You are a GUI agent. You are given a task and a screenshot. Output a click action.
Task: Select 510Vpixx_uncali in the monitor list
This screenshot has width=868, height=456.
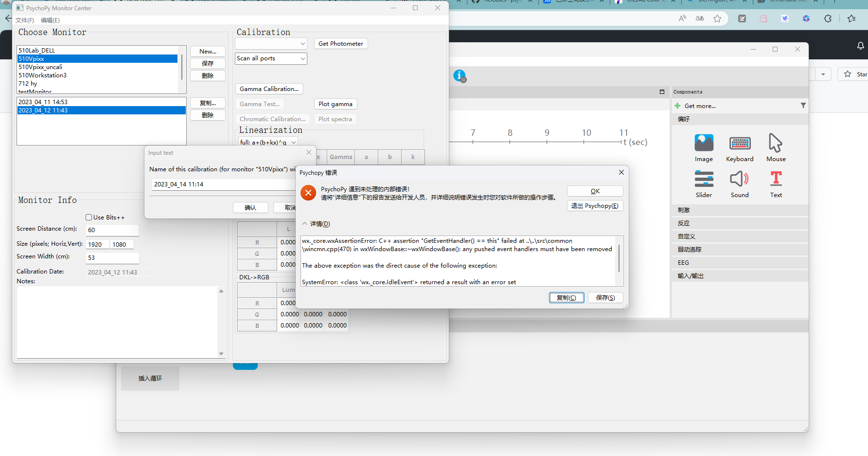tap(40, 67)
